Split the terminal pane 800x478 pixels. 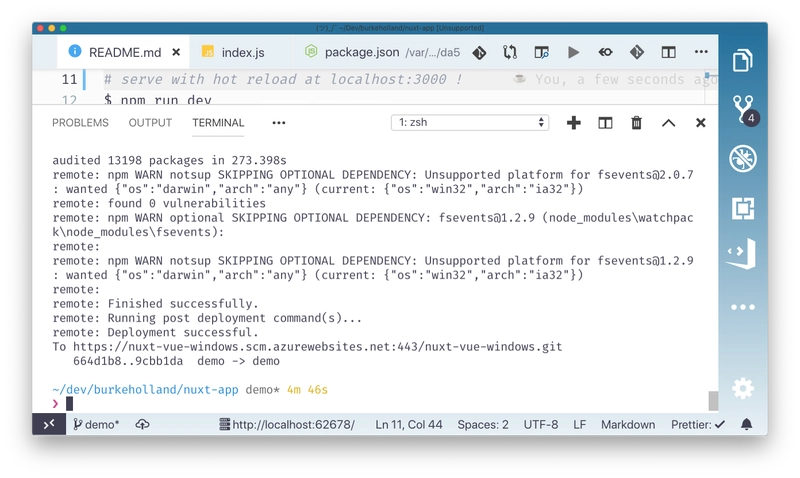pyautogui.click(x=605, y=123)
